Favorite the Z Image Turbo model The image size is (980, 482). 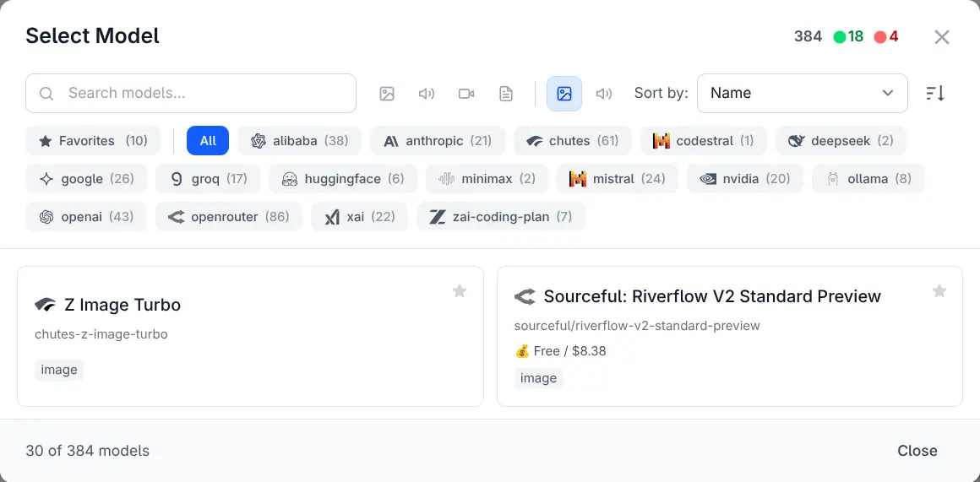(x=460, y=291)
